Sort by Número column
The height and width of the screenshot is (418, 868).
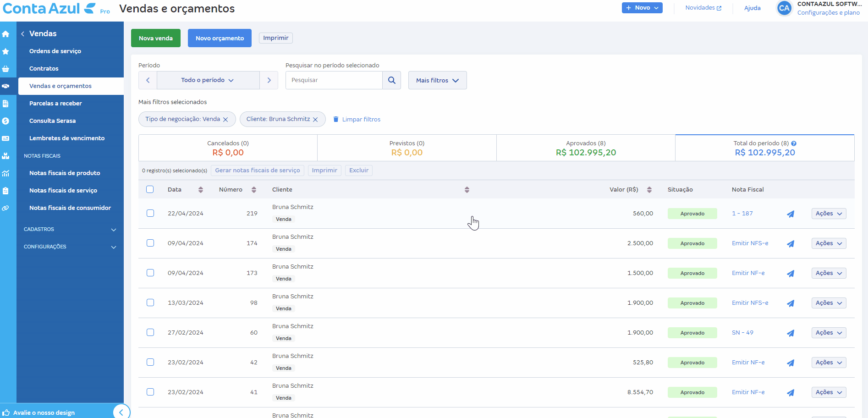click(x=254, y=190)
